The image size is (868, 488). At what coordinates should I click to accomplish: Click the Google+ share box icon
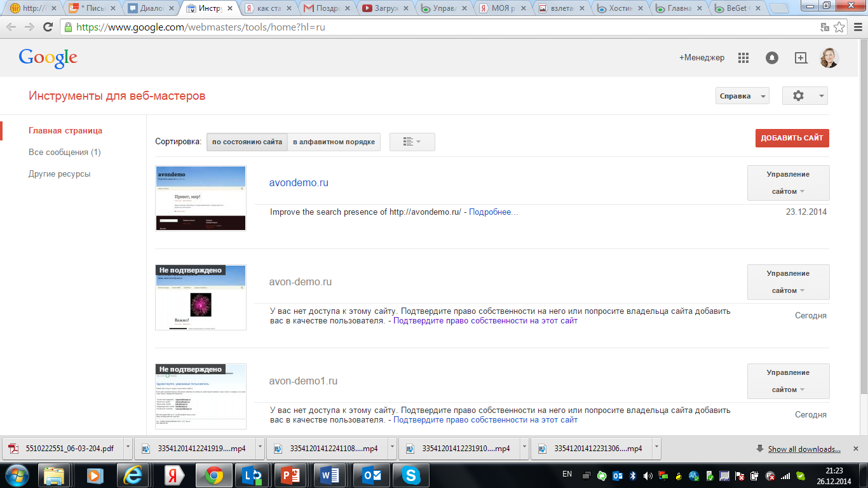tap(801, 58)
